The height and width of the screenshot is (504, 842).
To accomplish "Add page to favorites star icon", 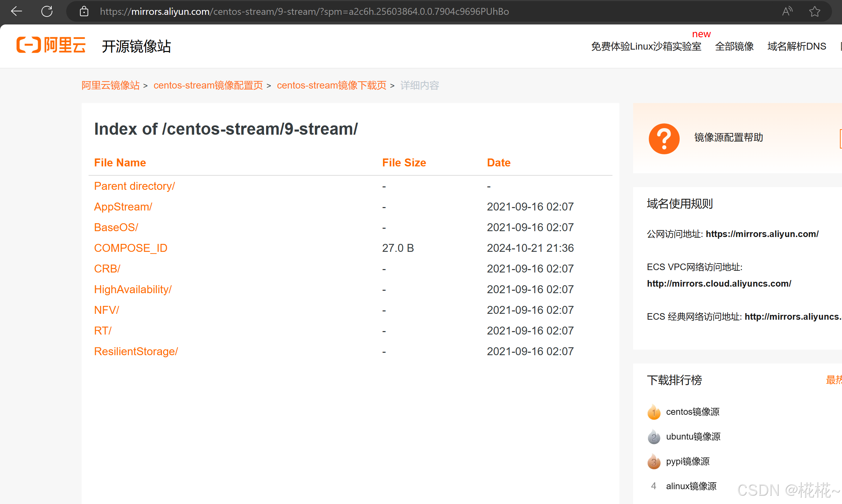I will pos(815,11).
